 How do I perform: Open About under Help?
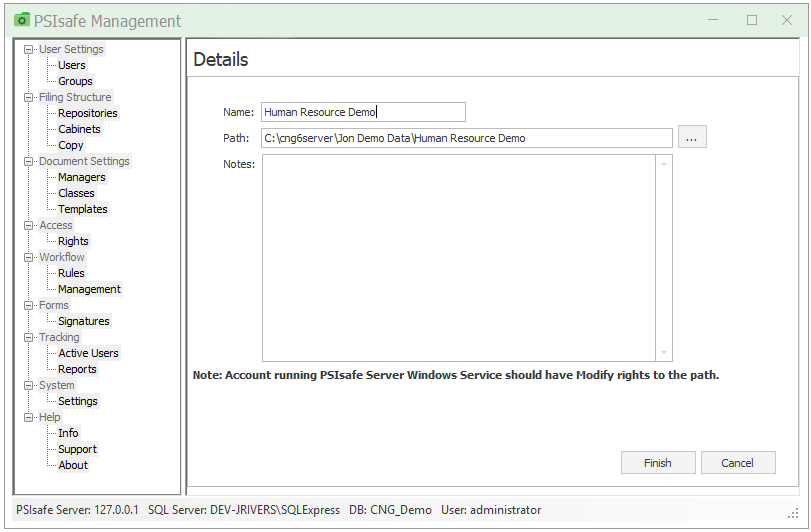(x=73, y=465)
